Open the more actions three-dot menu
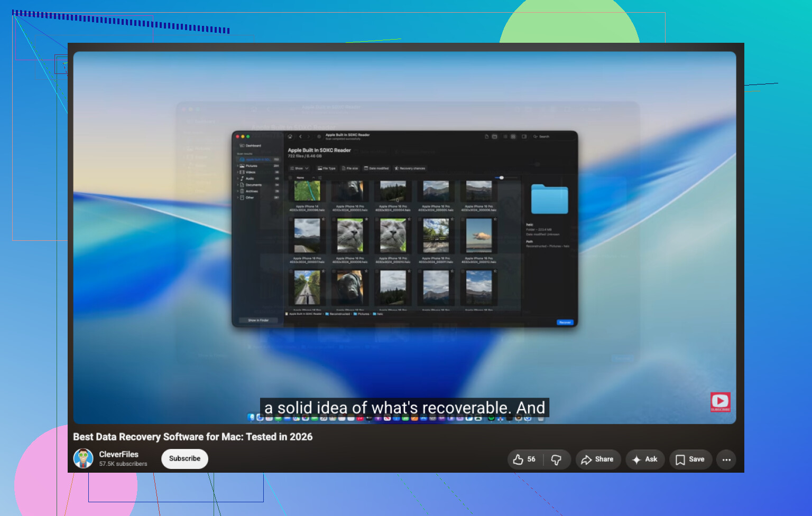 (x=726, y=459)
